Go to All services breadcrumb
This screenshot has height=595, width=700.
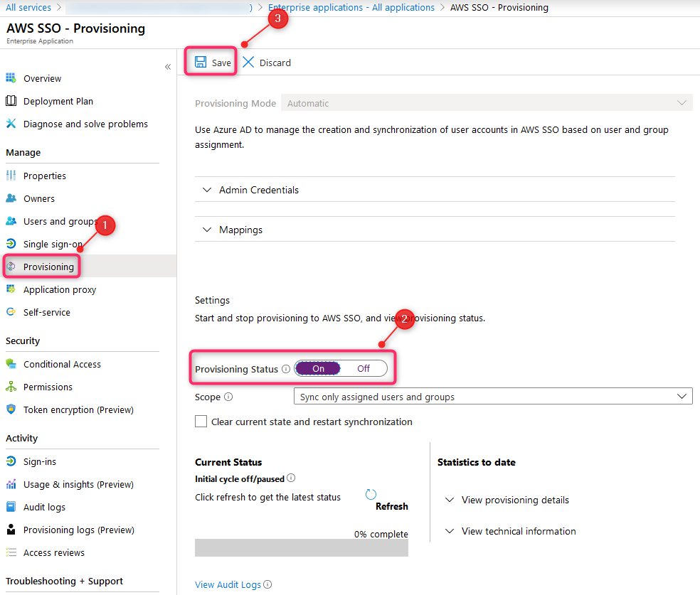coord(28,7)
